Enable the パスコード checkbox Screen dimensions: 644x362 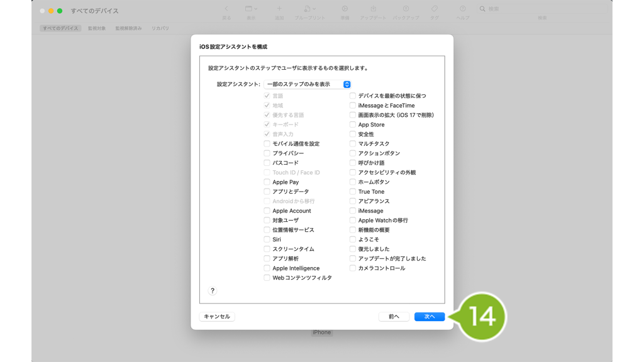click(x=267, y=163)
